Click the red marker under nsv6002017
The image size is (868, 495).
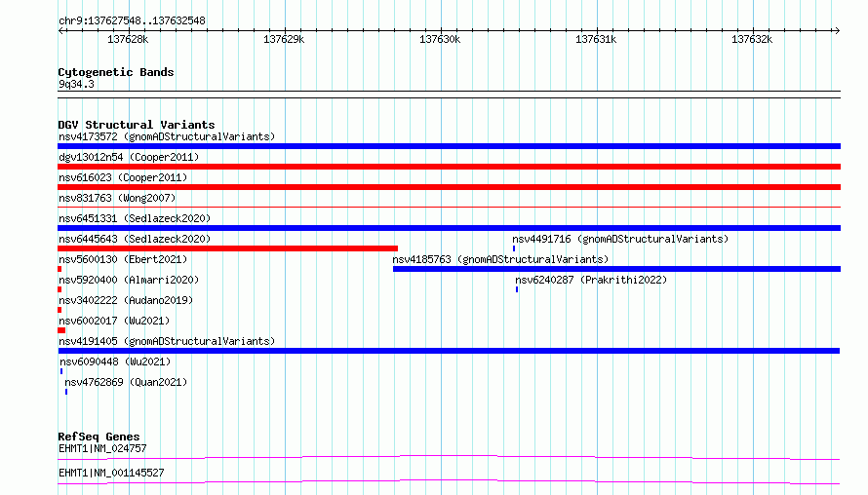pos(61,330)
